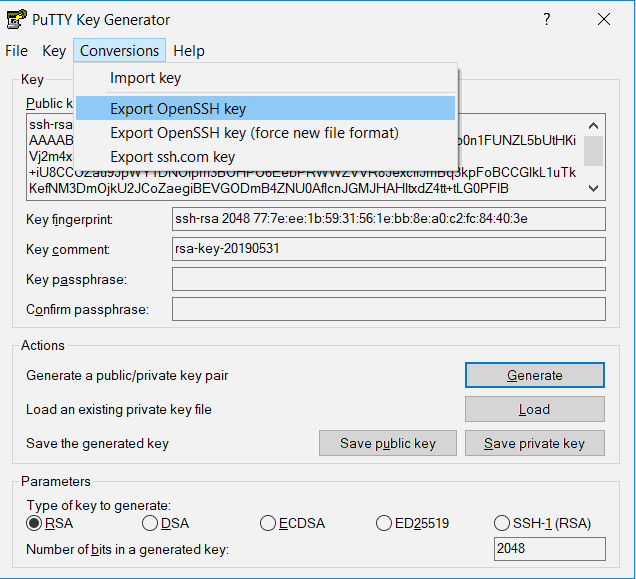Open the Key menu
The image size is (636, 579).
[x=54, y=51]
